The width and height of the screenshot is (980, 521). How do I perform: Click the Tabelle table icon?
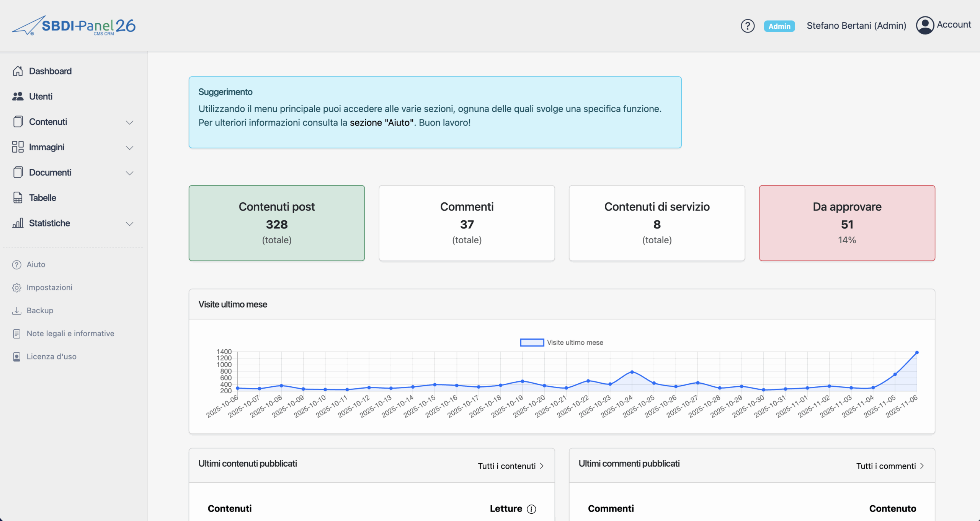click(x=18, y=198)
